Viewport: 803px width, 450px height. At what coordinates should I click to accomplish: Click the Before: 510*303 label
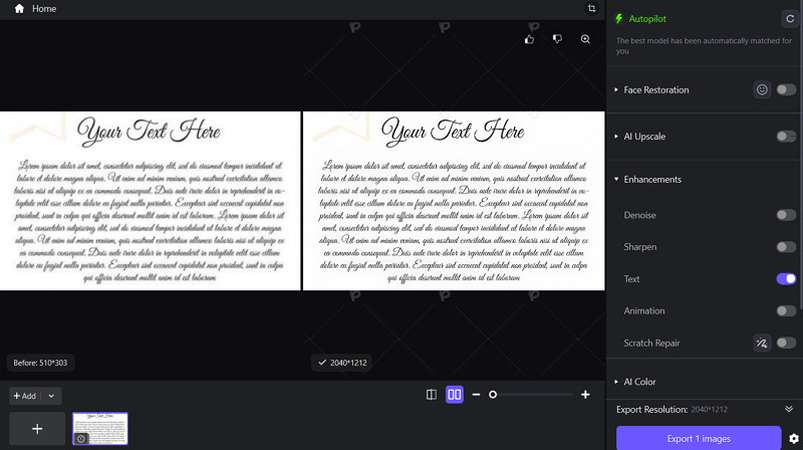(40, 362)
